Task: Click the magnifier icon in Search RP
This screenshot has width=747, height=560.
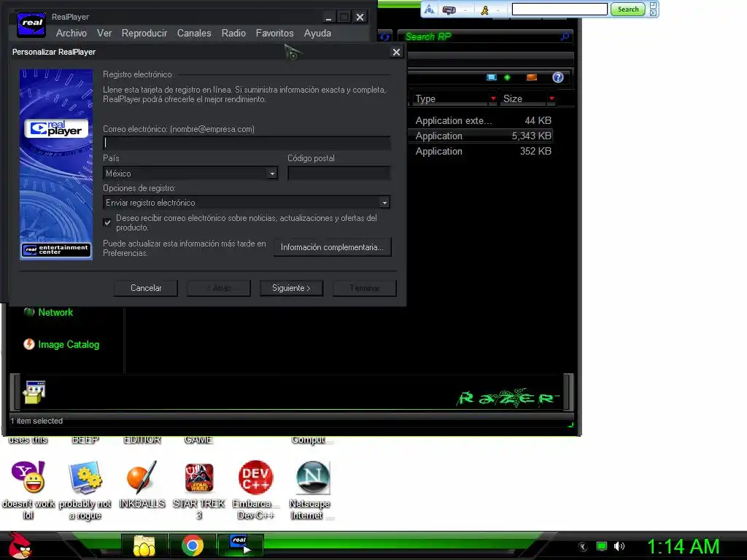Action: click(565, 36)
